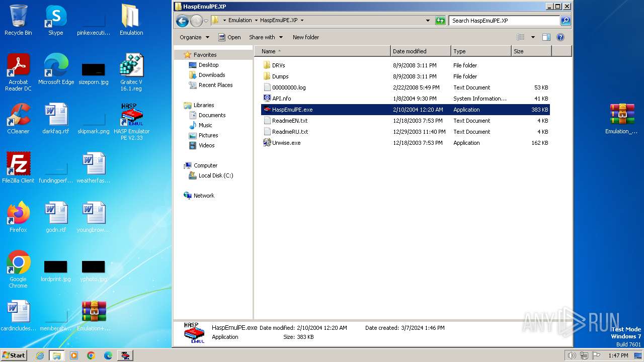Select Videos library in navigation pane
Screen dimensions: 644x362
(206, 145)
